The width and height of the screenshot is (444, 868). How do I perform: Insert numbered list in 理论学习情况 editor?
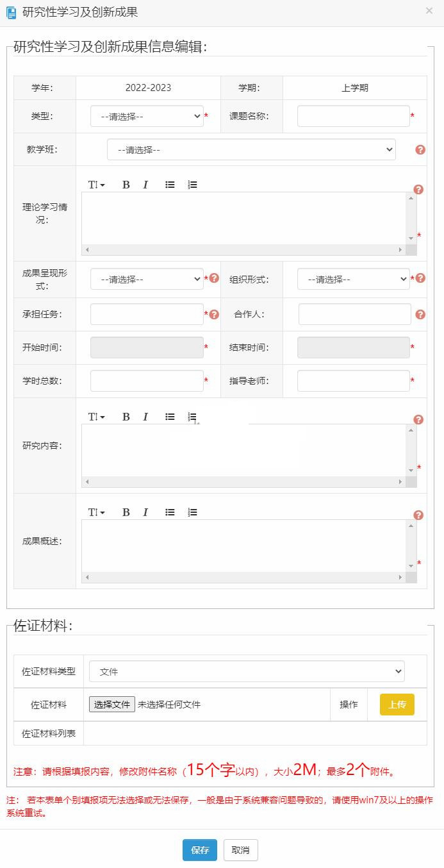pos(192,185)
